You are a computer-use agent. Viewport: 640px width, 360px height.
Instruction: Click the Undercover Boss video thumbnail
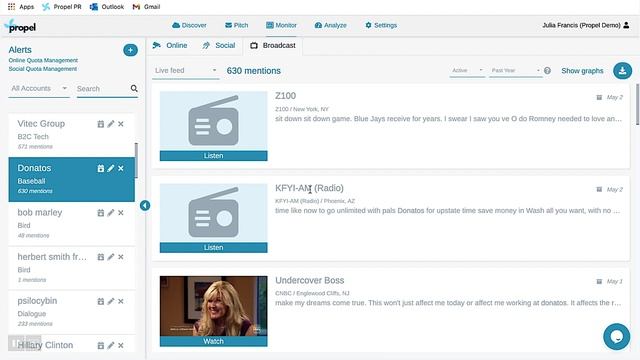(x=213, y=306)
